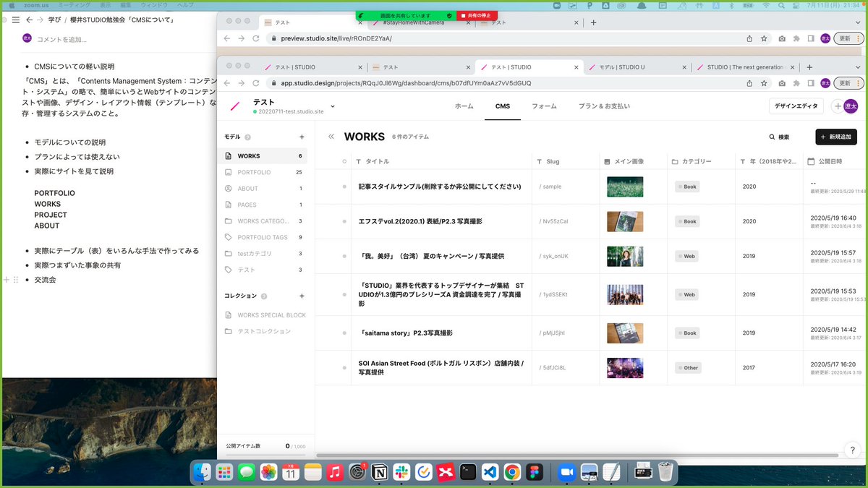This screenshot has width=868, height=488.
Task: Click the 検索 search button
Action: pos(779,137)
